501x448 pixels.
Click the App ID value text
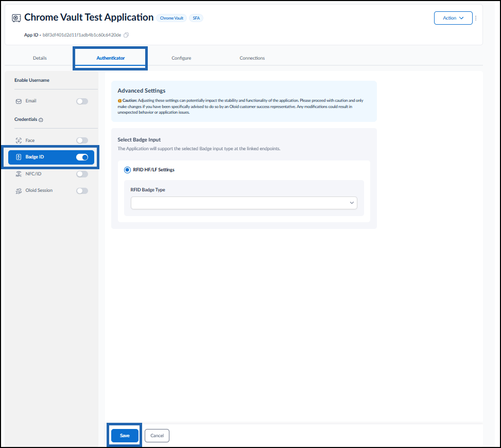(x=82, y=35)
